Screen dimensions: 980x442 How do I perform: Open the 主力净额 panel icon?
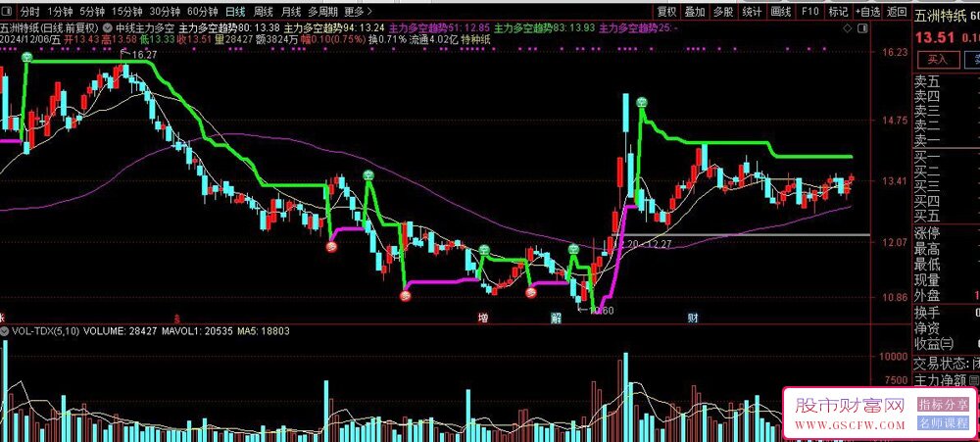tap(973, 379)
